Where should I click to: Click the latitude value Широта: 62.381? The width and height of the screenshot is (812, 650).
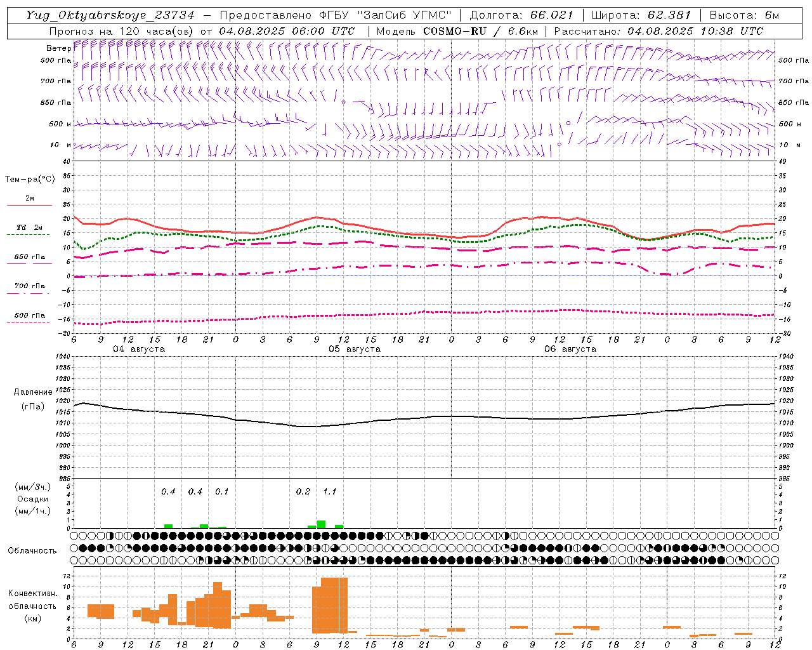point(641,15)
